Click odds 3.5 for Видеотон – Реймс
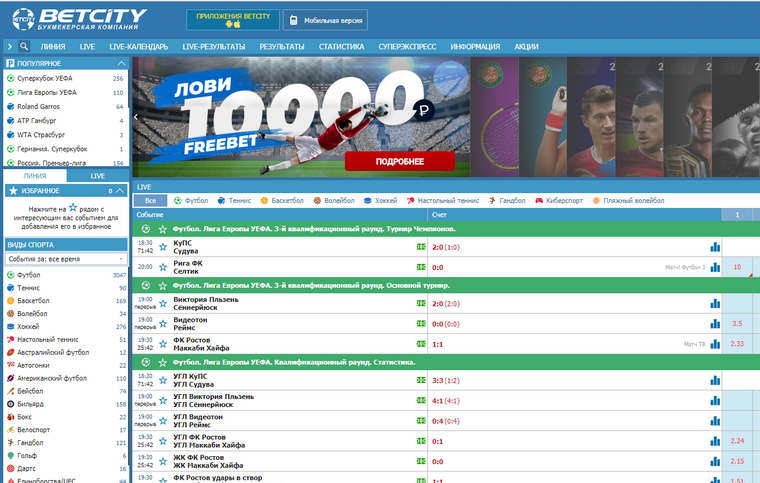This screenshot has width=760, height=483. (737, 324)
